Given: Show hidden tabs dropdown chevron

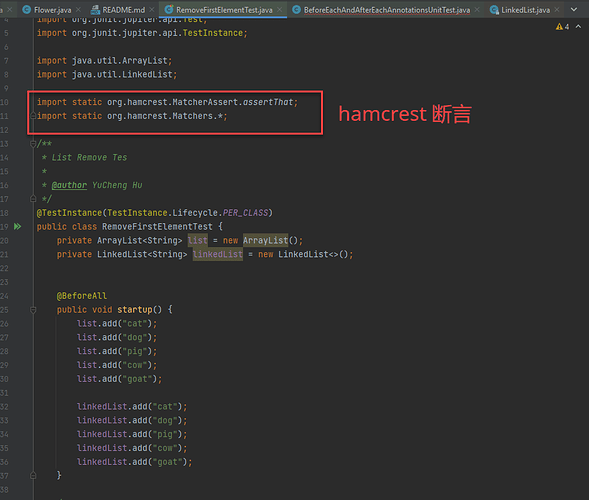Looking at the screenshot, I should click(x=574, y=9).
